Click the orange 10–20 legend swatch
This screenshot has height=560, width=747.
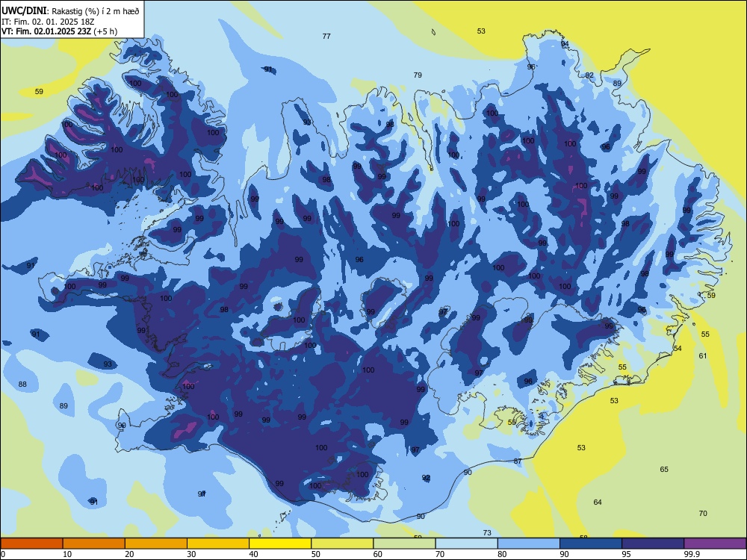(x=94, y=544)
